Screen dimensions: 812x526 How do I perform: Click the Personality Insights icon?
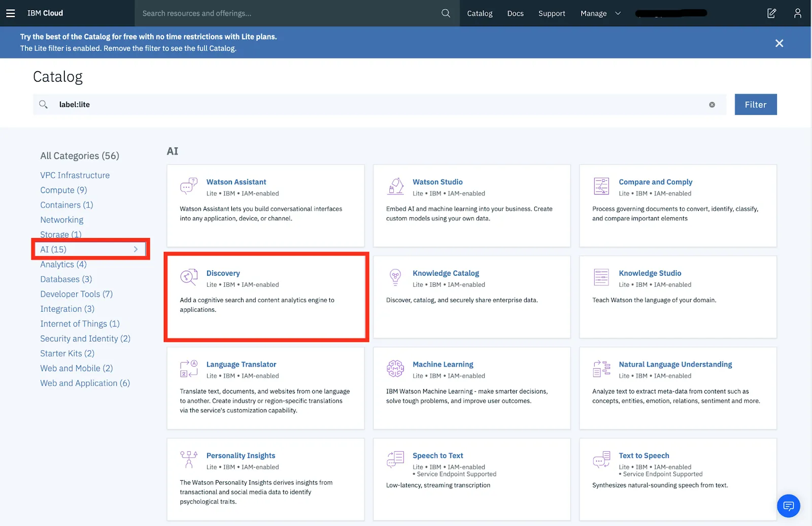[189, 459]
